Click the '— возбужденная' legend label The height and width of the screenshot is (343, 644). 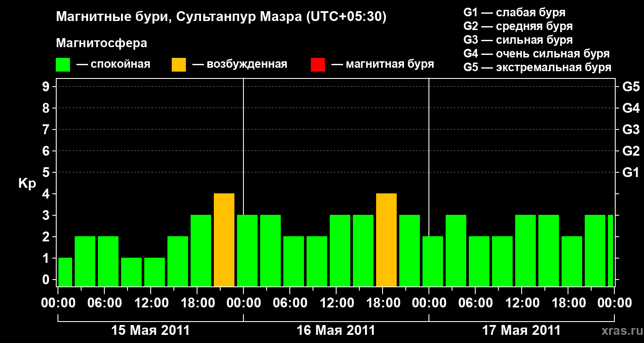tap(240, 64)
